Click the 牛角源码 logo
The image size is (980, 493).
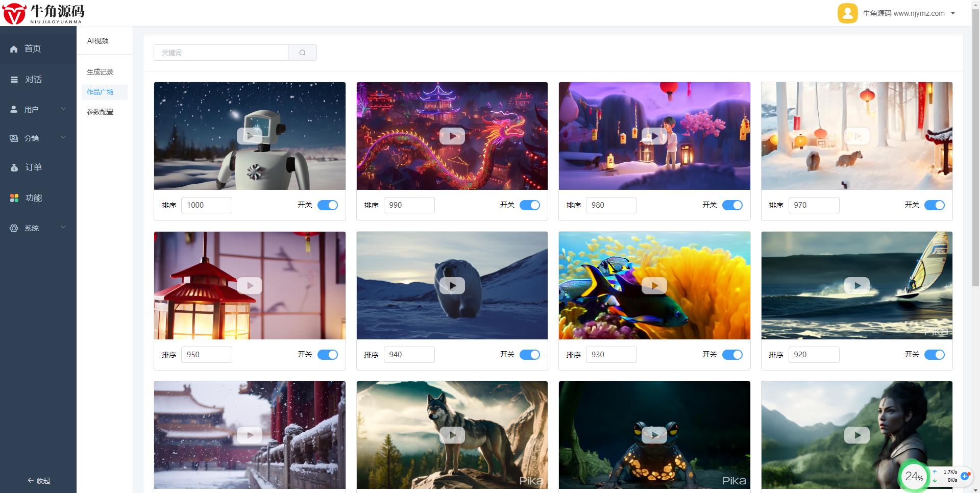pos(43,13)
